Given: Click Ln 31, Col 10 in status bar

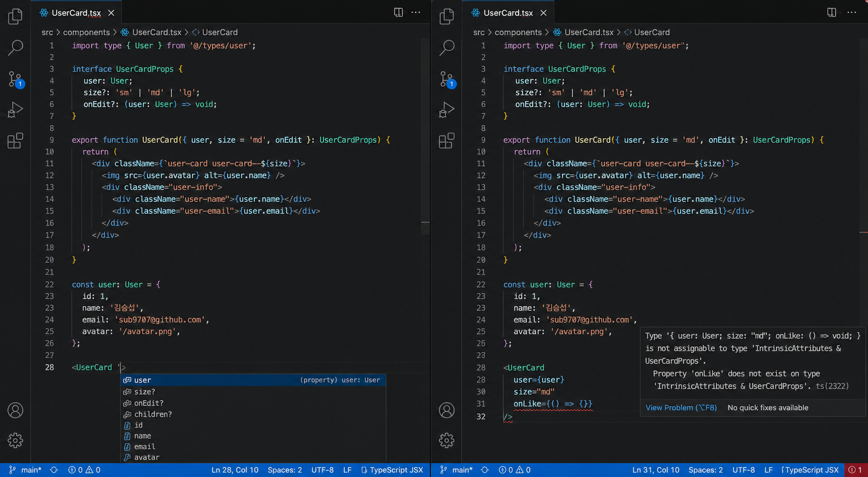Looking at the screenshot, I should coord(656,470).
